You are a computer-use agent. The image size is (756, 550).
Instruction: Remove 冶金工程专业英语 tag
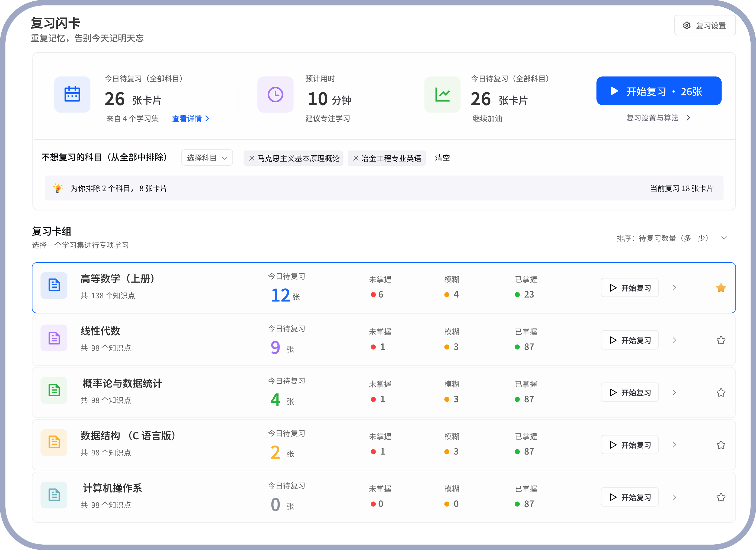click(356, 158)
